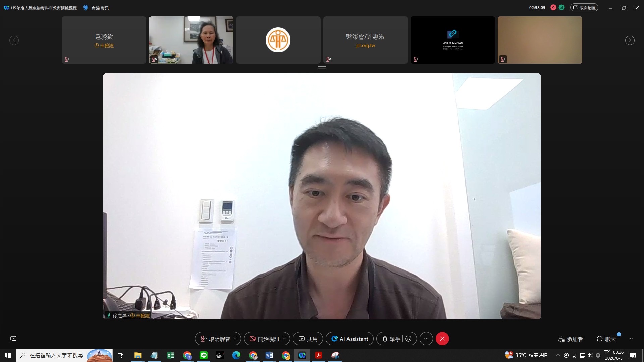
Task: Open Chrome with the photo profile badge
Action: [253, 355]
